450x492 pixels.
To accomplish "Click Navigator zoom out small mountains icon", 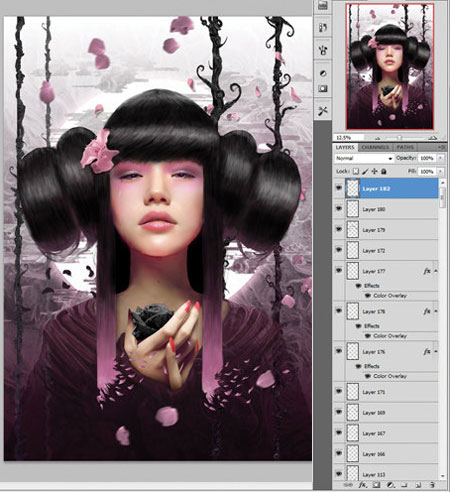I will click(377, 138).
